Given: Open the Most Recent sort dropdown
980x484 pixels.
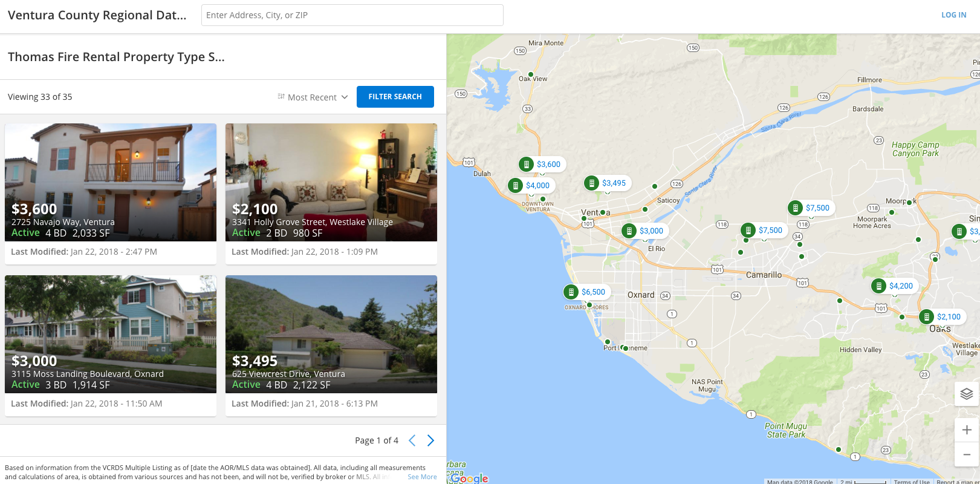Looking at the screenshot, I should pyautogui.click(x=313, y=97).
